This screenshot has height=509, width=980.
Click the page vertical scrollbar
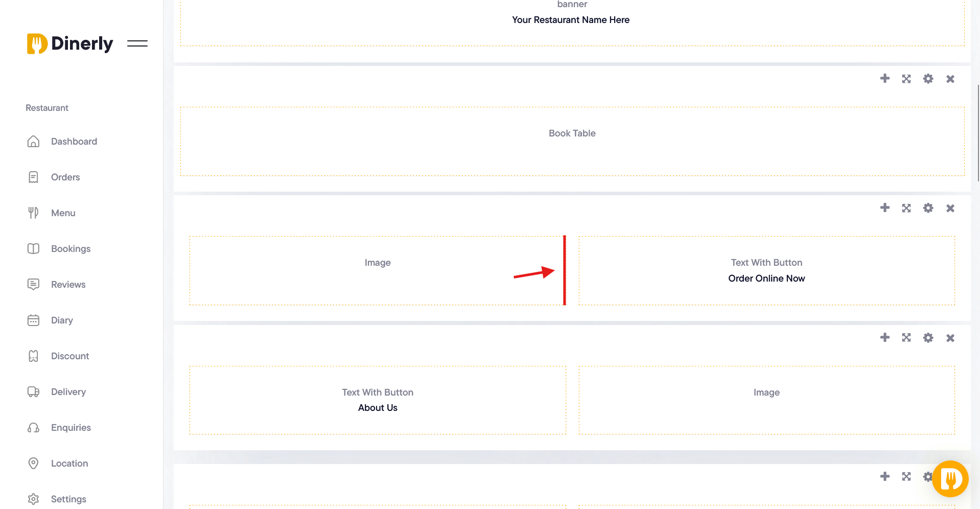point(978,133)
